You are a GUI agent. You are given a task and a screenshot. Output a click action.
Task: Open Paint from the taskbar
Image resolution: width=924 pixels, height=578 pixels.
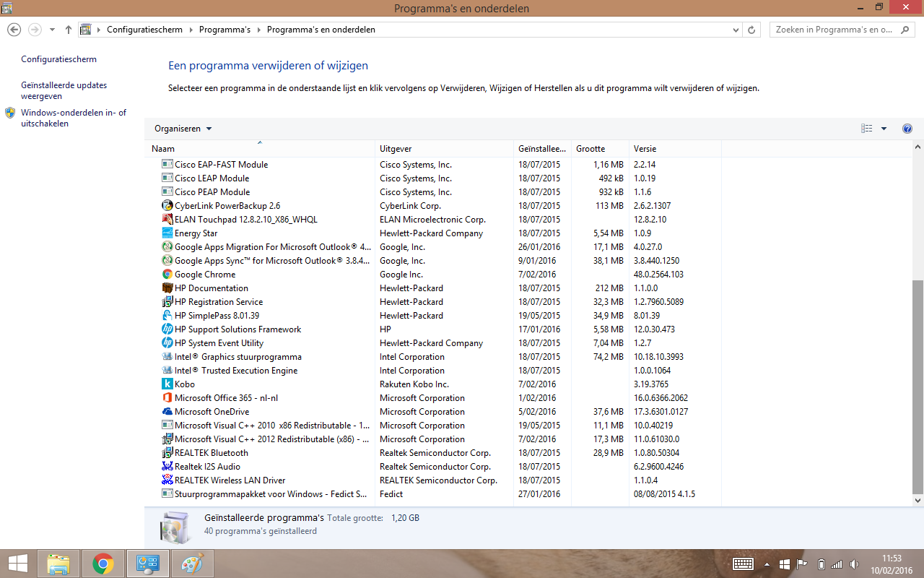click(192, 564)
